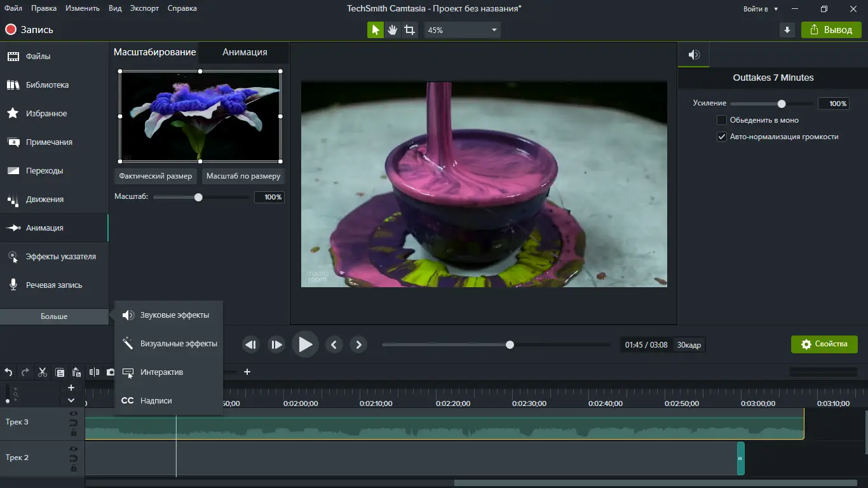Disable Авто-нормализация громкости
This screenshot has width=868, height=488.
coord(722,136)
